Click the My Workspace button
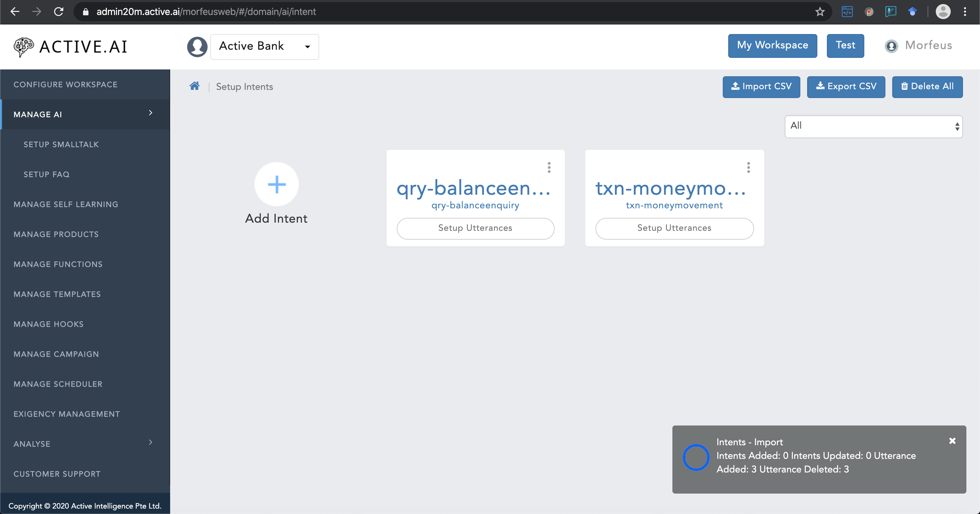Image resolution: width=980 pixels, height=514 pixels. pyautogui.click(x=772, y=46)
